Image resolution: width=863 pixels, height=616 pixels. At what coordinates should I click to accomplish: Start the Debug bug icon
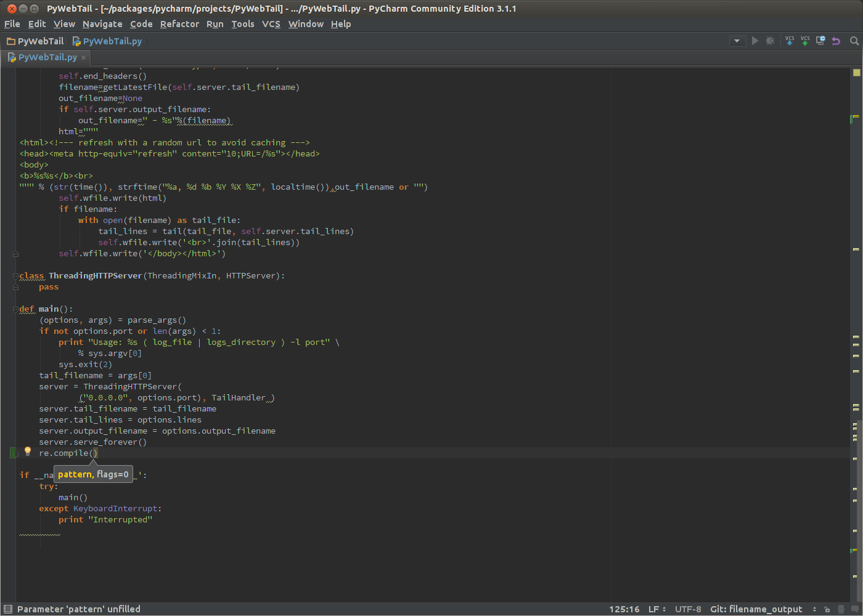pyautogui.click(x=770, y=41)
